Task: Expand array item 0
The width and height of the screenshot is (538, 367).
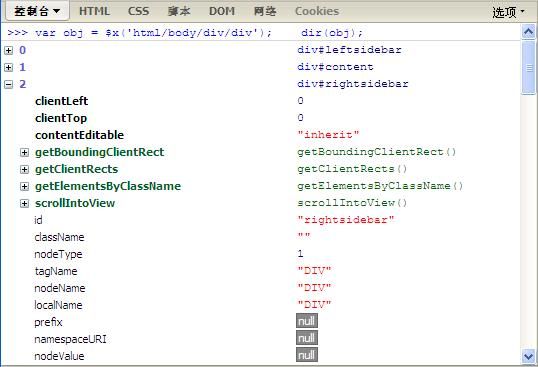Action: coord(9,50)
